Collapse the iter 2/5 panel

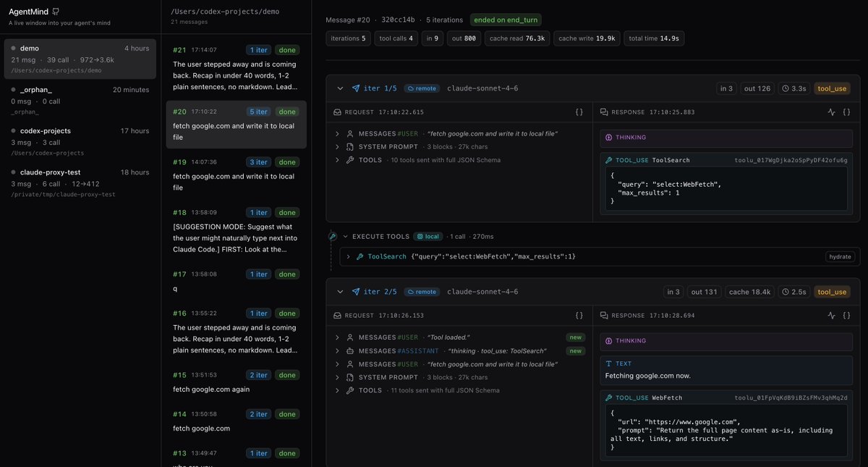(x=340, y=292)
